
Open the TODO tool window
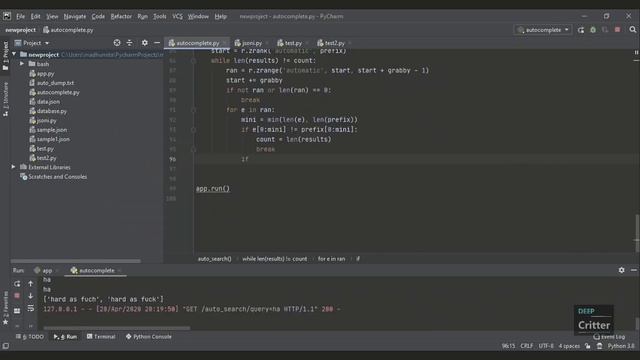coord(30,337)
